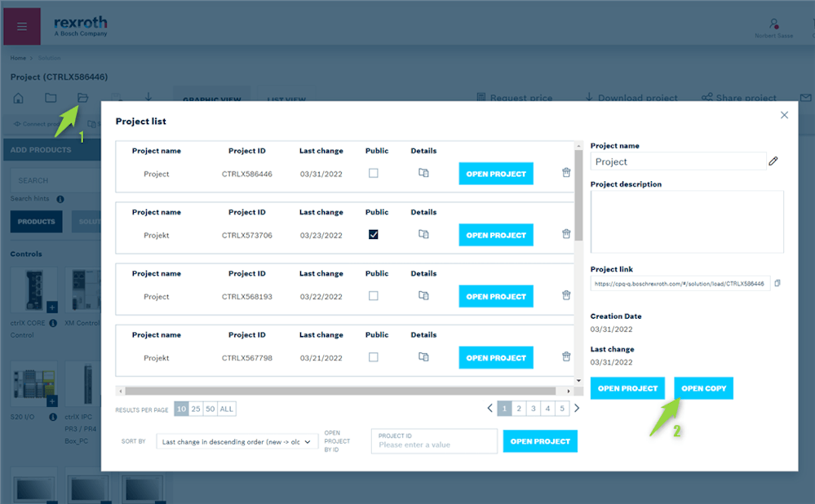The image size is (815, 504).
Task: Click OPEN PROJECT next to Project ID field
Action: pos(540,441)
